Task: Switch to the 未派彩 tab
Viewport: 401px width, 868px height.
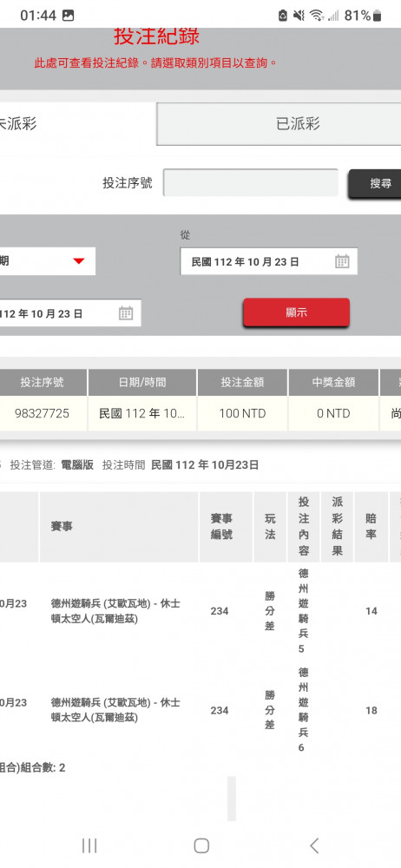Action: 77,124
